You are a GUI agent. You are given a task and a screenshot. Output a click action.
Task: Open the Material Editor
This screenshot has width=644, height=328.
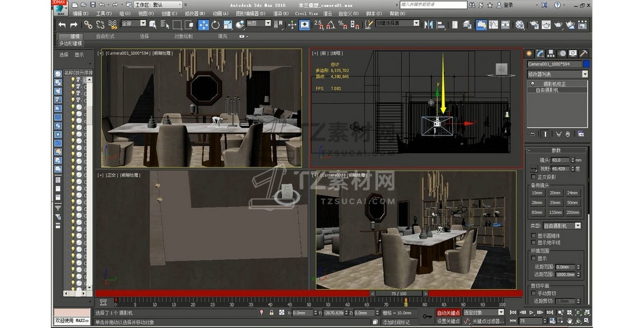point(519,25)
